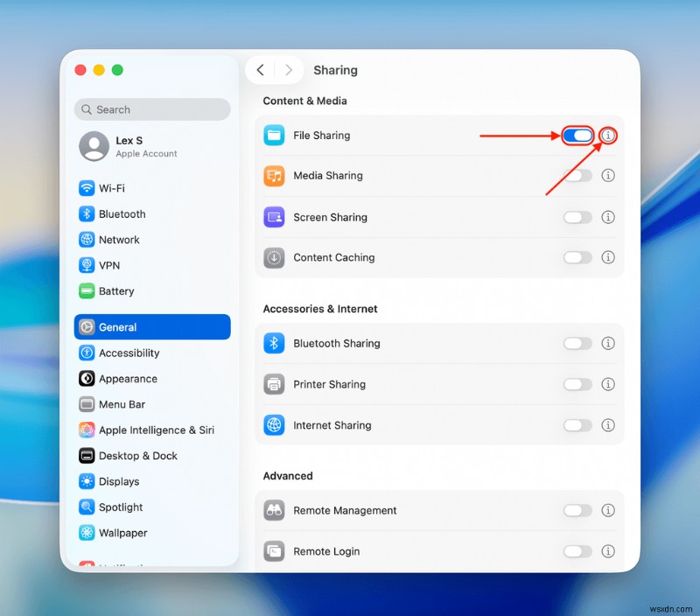Turn on Bluetooth Sharing switch

tap(577, 343)
